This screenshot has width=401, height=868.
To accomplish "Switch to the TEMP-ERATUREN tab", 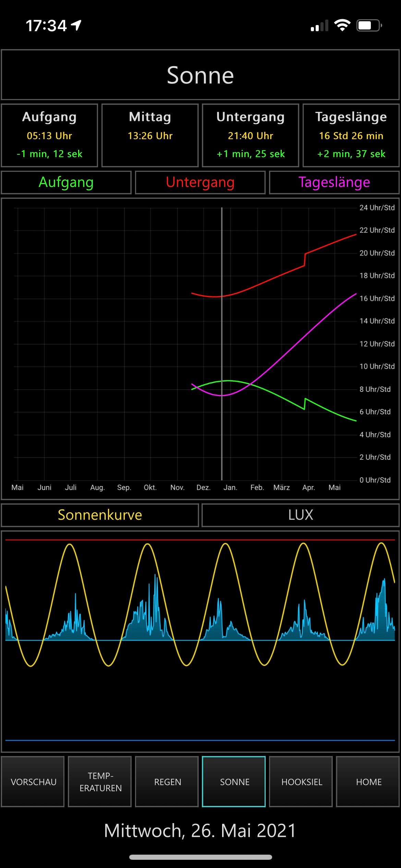I will tap(100, 782).
